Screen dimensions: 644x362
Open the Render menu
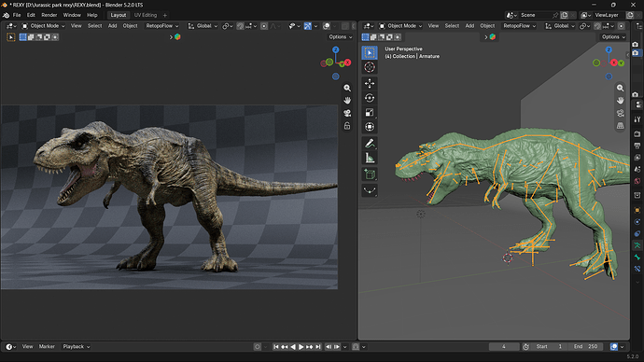[49, 15]
